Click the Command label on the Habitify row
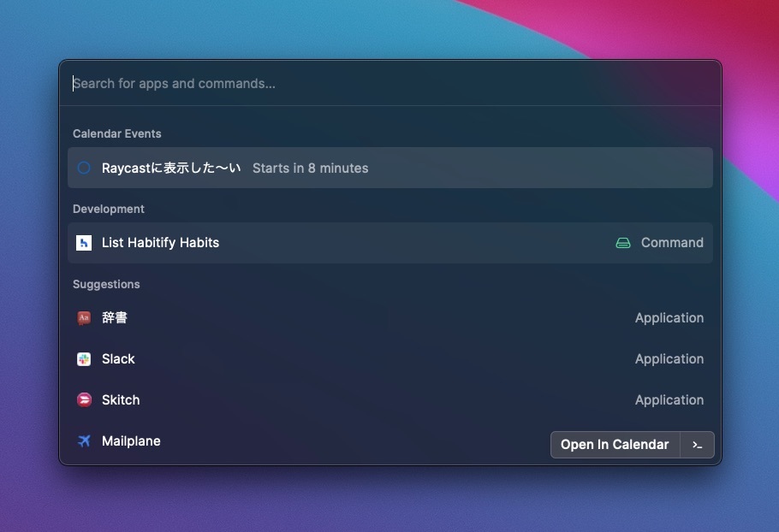Screen dimensions: 779x532 click(x=672, y=243)
